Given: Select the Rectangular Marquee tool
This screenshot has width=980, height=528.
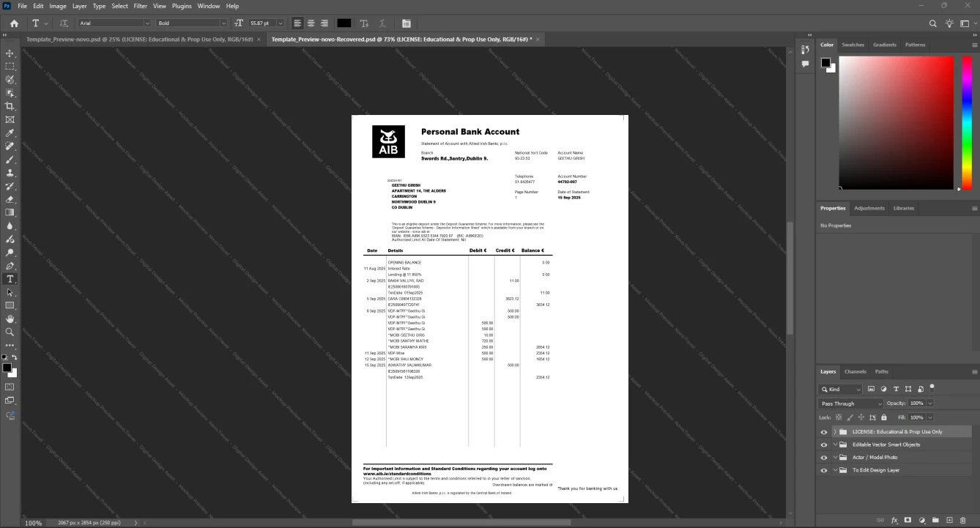Looking at the screenshot, I should point(10,67).
